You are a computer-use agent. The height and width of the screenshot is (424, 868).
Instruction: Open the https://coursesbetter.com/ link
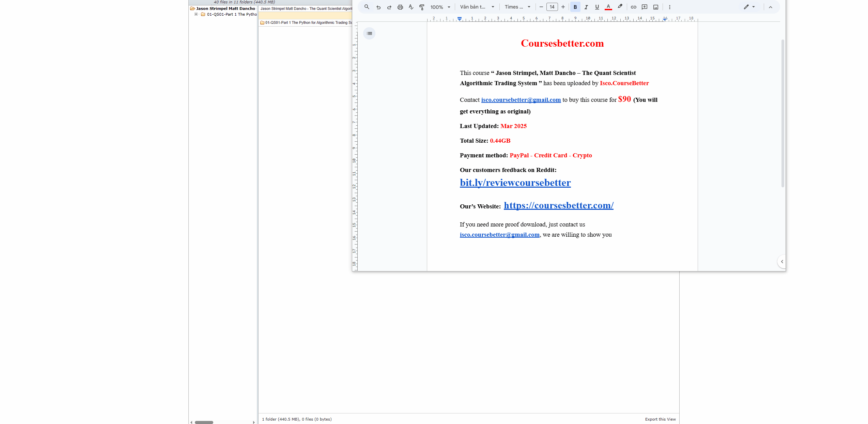coord(559,205)
